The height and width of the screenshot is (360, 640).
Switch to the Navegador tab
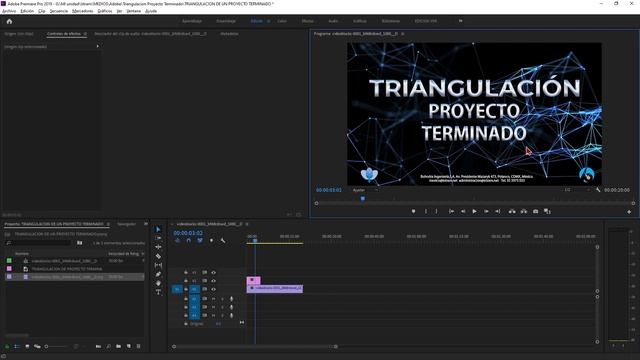coord(127,224)
